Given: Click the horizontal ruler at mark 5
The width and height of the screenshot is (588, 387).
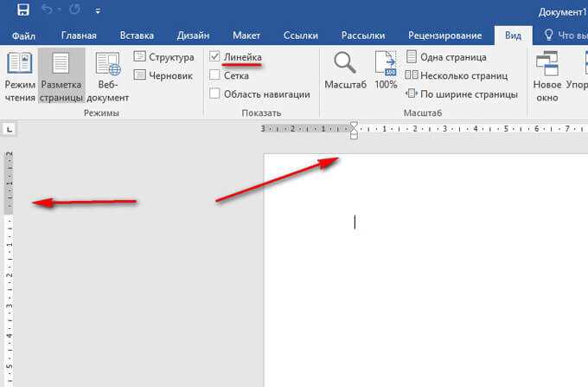Looking at the screenshot, I should [x=506, y=129].
